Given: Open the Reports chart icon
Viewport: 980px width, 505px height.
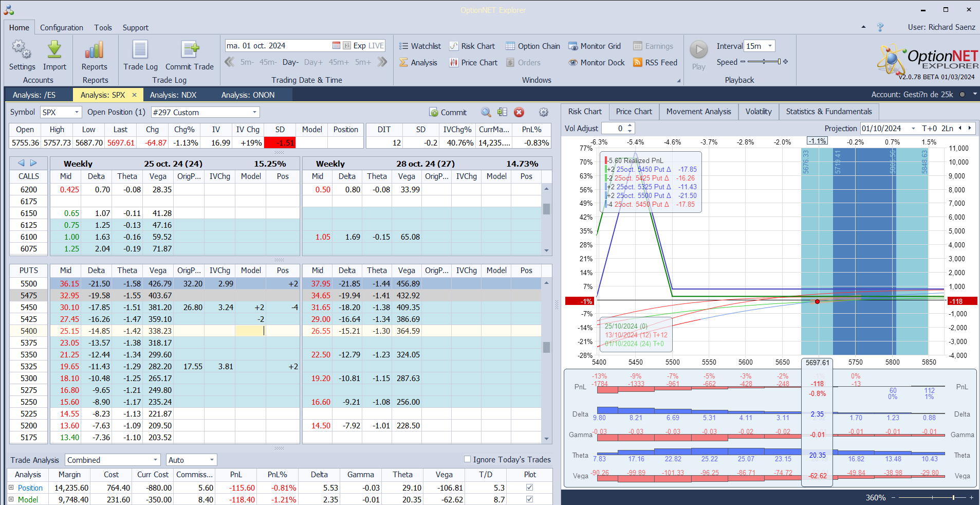Looking at the screenshot, I should point(94,50).
